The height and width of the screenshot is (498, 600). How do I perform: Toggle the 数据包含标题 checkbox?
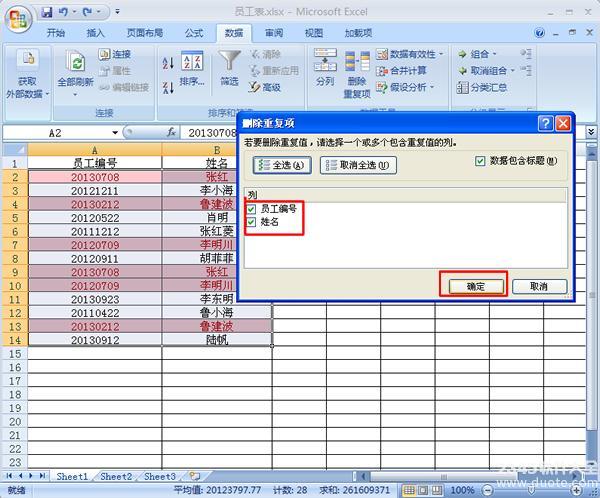[x=480, y=160]
